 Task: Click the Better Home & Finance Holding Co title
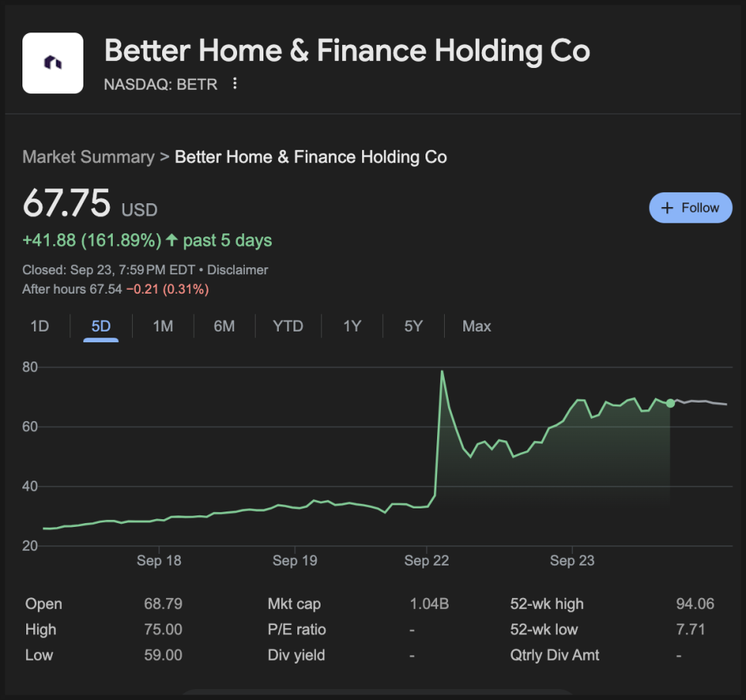348,51
